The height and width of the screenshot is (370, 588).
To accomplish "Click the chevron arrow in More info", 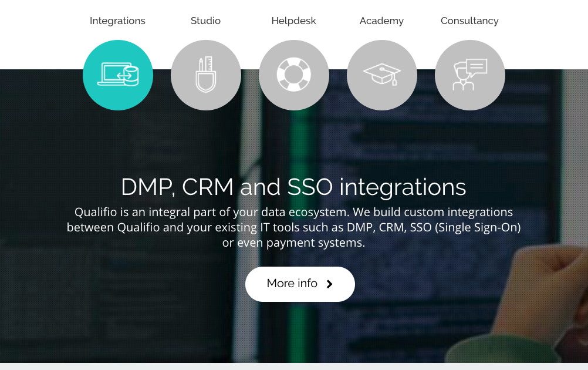I will click(330, 284).
